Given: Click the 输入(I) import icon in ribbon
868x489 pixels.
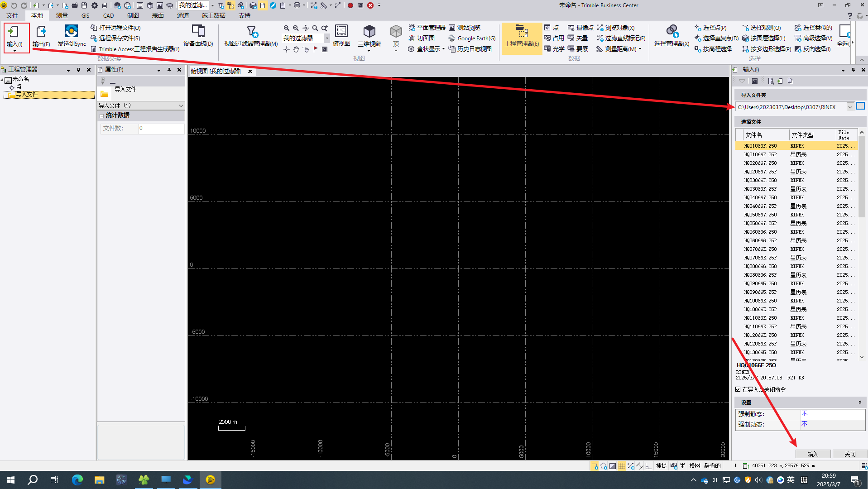Looking at the screenshot, I should pyautogui.click(x=14, y=32).
